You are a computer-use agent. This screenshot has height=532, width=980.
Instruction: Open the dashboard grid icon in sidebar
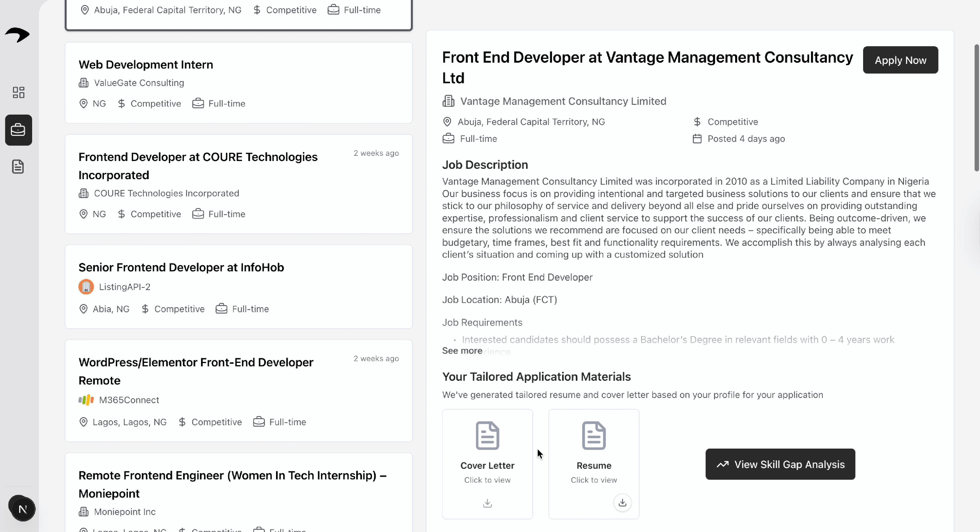coord(18,92)
